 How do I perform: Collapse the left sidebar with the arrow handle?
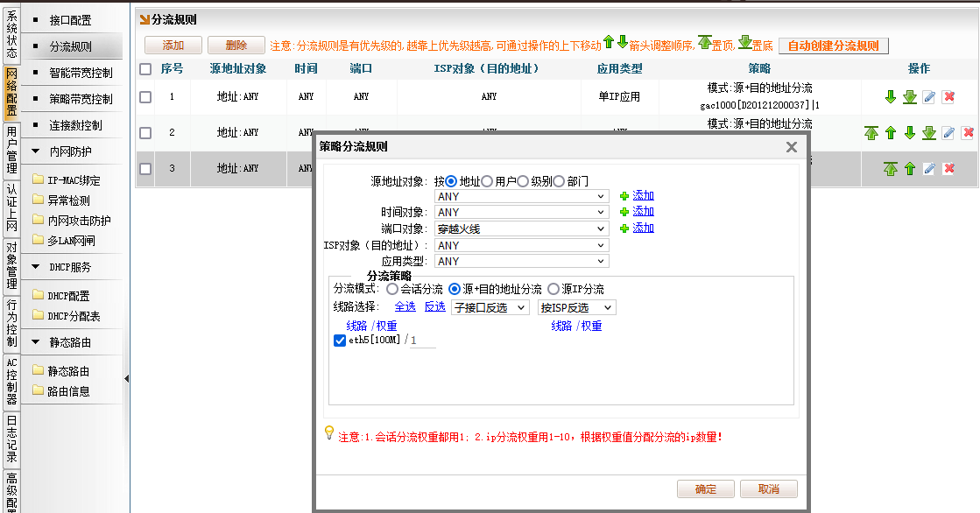pyautogui.click(x=127, y=379)
